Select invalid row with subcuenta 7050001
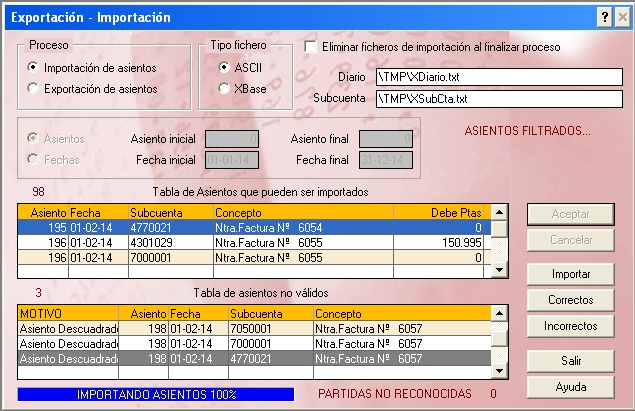The height and width of the screenshot is (411, 635). click(254, 328)
